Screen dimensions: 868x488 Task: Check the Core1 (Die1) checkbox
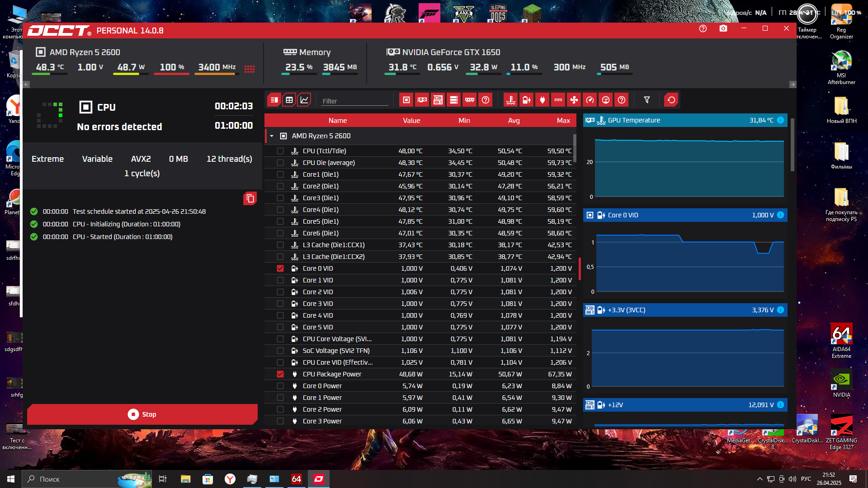coord(280,174)
